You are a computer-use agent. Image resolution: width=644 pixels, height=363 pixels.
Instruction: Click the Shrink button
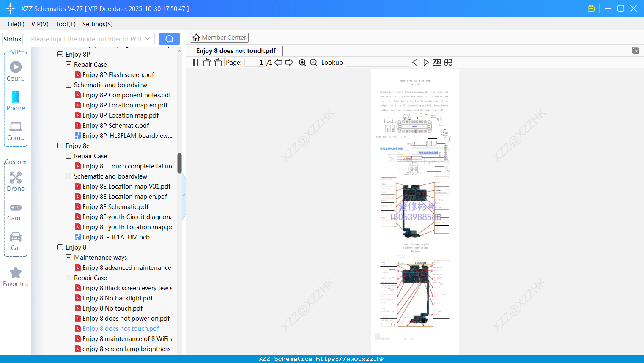click(x=12, y=39)
